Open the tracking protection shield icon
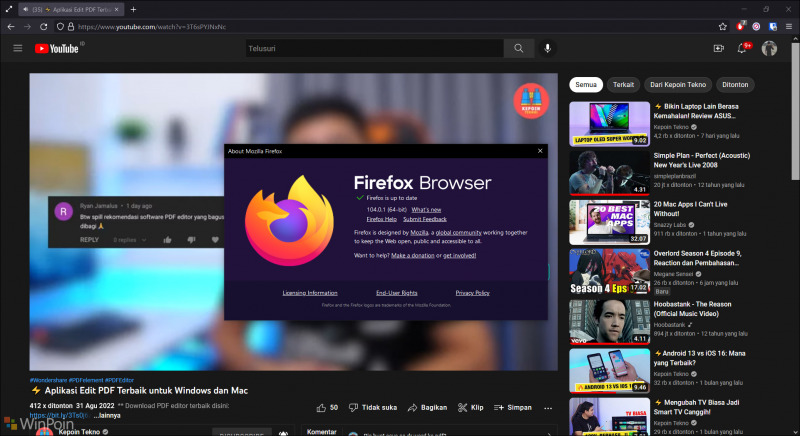The height and width of the screenshot is (436, 800). coord(60,27)
